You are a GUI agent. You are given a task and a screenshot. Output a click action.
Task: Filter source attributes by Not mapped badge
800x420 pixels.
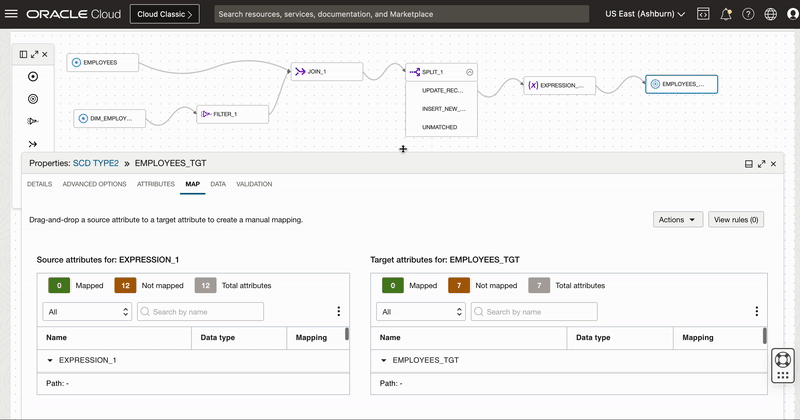point(126,285)
